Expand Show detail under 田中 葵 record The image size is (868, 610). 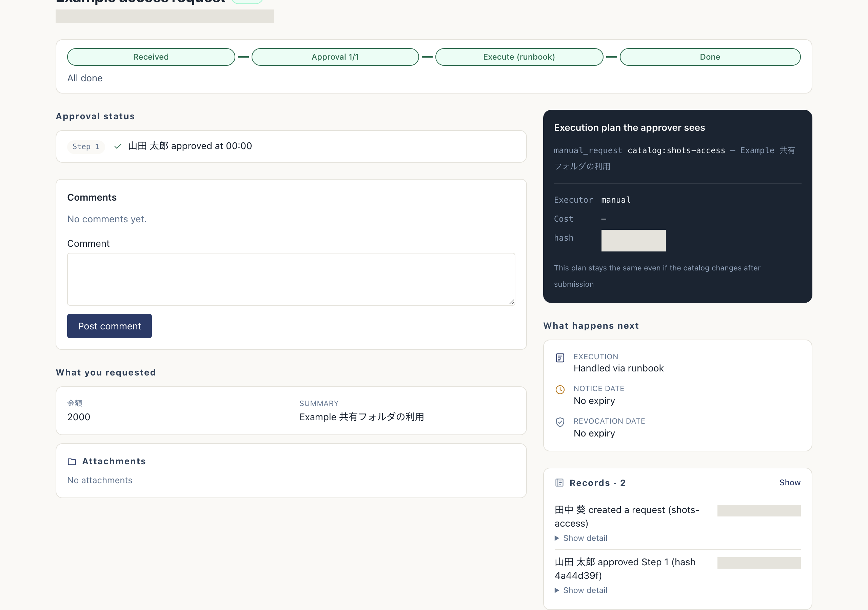(581, 538)
